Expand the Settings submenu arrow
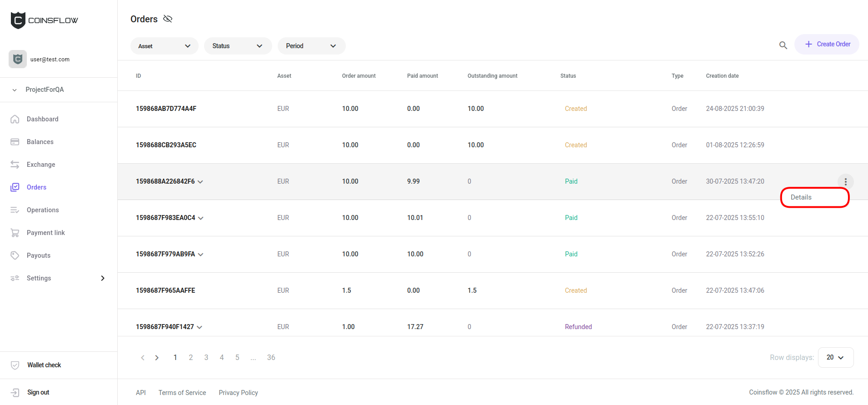868x405 pixels. [x=103, y=278]
